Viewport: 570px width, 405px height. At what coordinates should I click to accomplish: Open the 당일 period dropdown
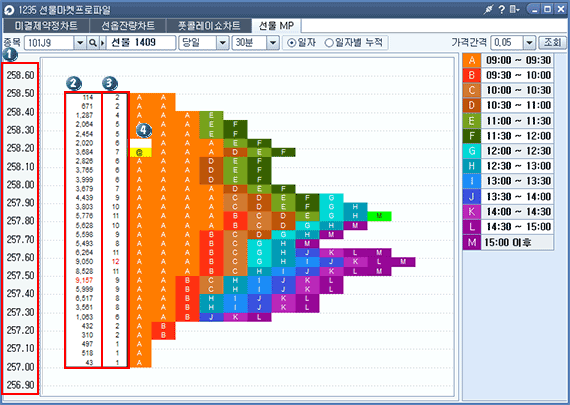[x=222, y=43]
